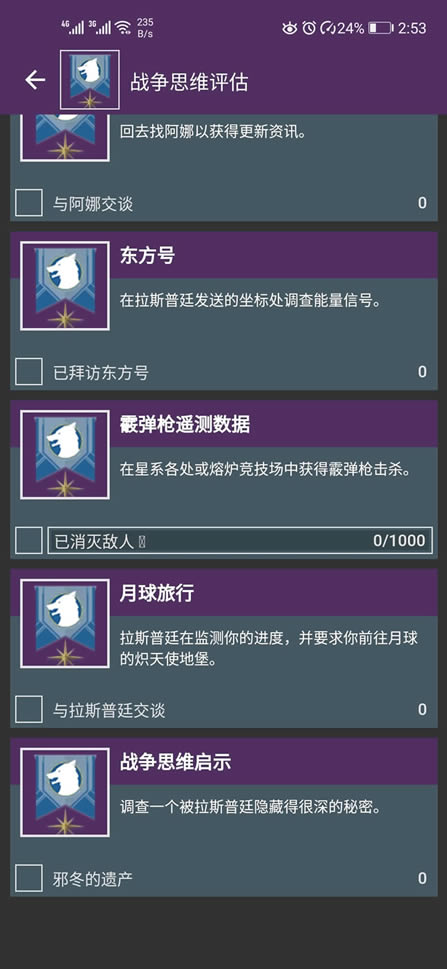Tap the 战争思维评估 page title

[x=189, y=82]
